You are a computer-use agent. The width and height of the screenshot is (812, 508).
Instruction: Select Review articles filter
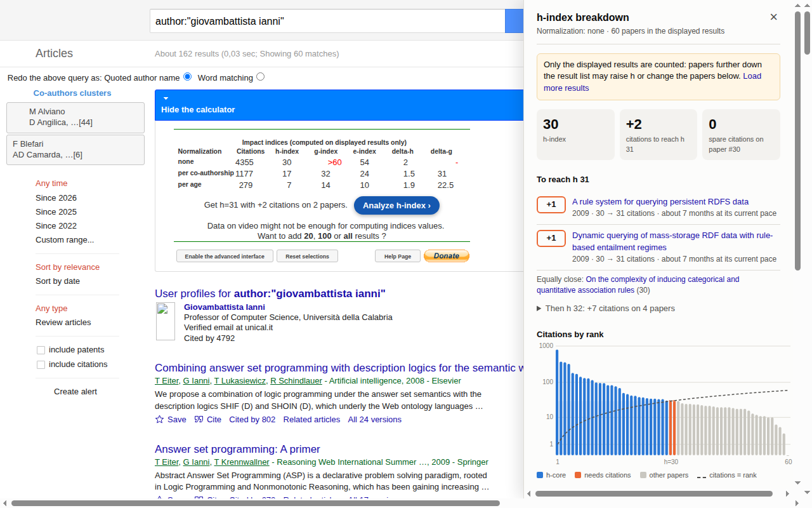(x=63, y=323)
